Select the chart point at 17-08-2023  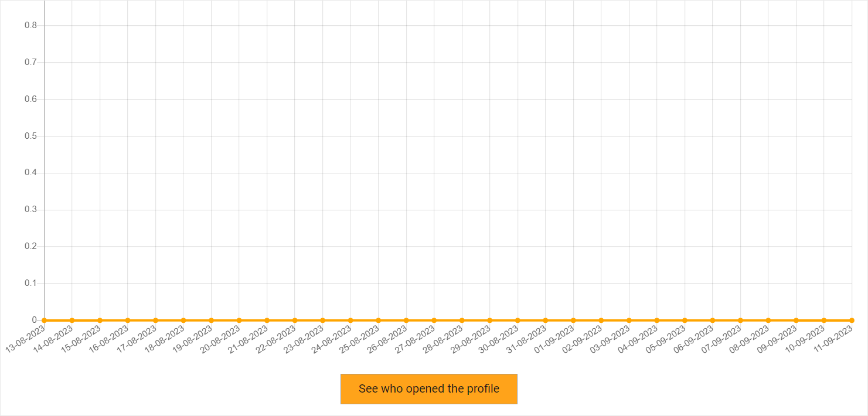tap(155, 320)
